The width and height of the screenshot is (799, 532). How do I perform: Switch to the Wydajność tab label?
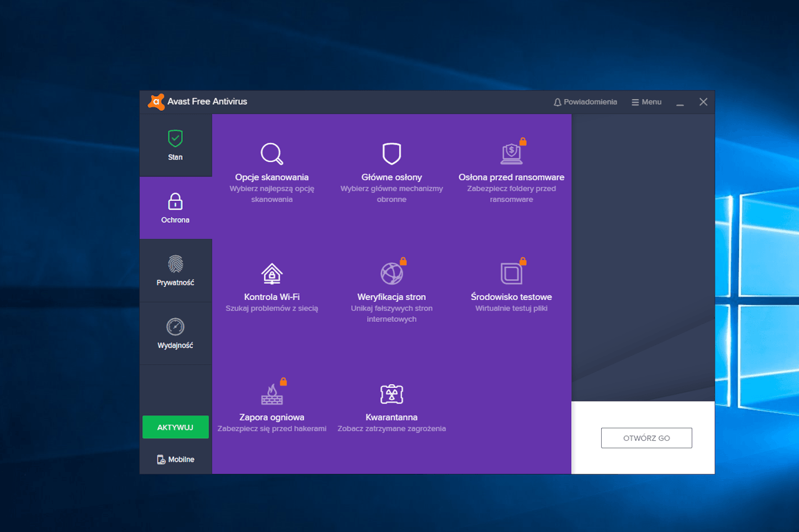pos(175,346)
